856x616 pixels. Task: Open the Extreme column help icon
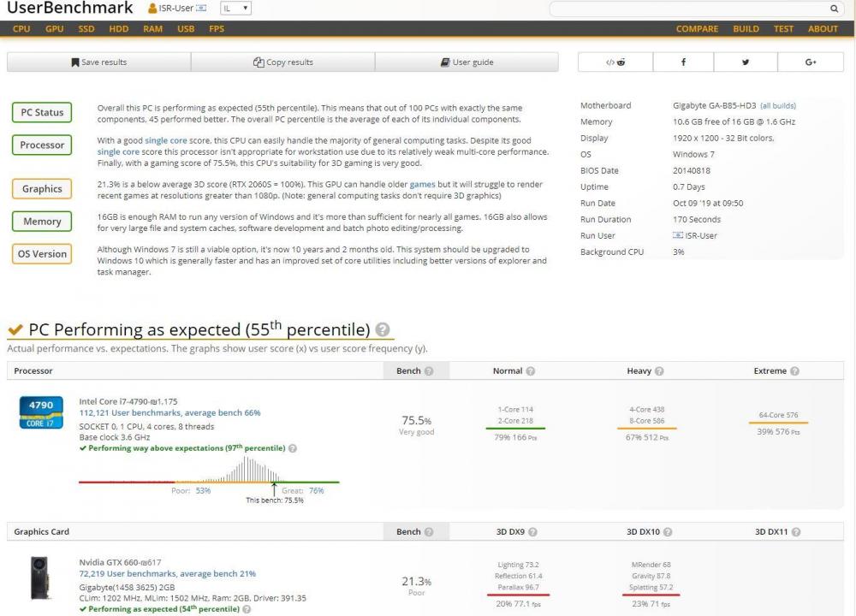coord(795,371)
